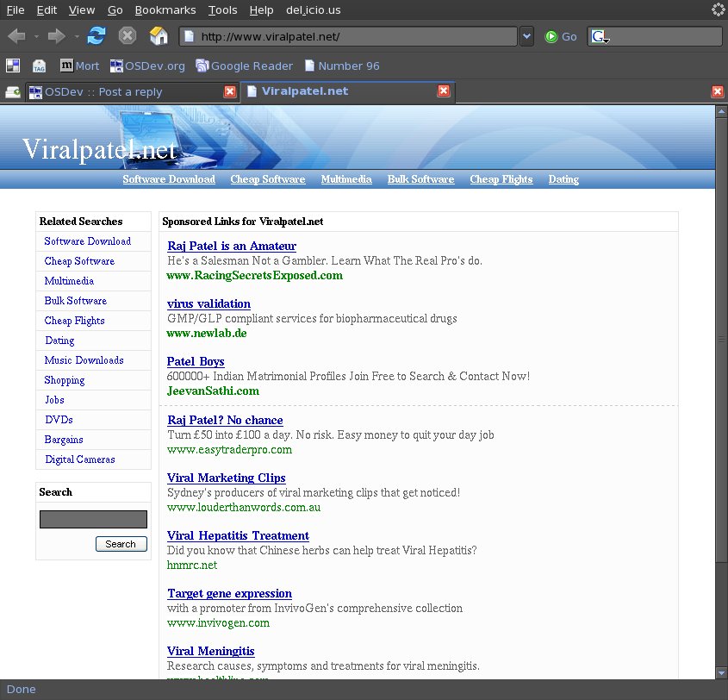Click www.RacingSecretsExposed.com URL
The width and height of the screenshot is (728, 700).
tap(255, 276)
